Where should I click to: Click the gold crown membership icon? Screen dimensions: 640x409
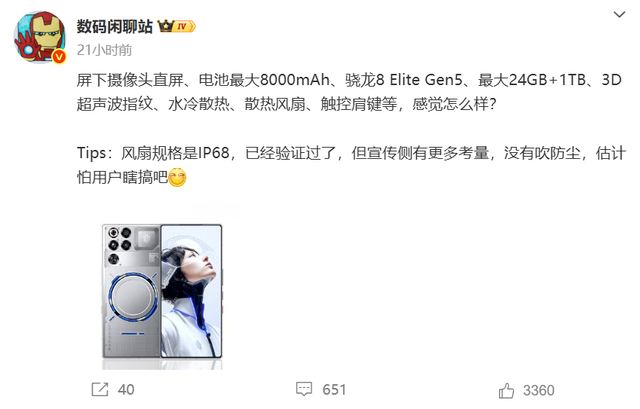click(x=166, y=26)
